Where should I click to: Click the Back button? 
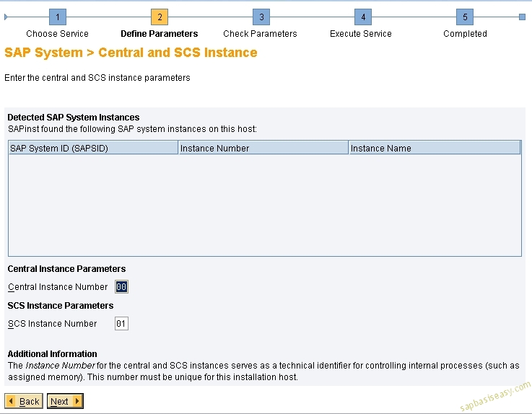tap(24, 401)
